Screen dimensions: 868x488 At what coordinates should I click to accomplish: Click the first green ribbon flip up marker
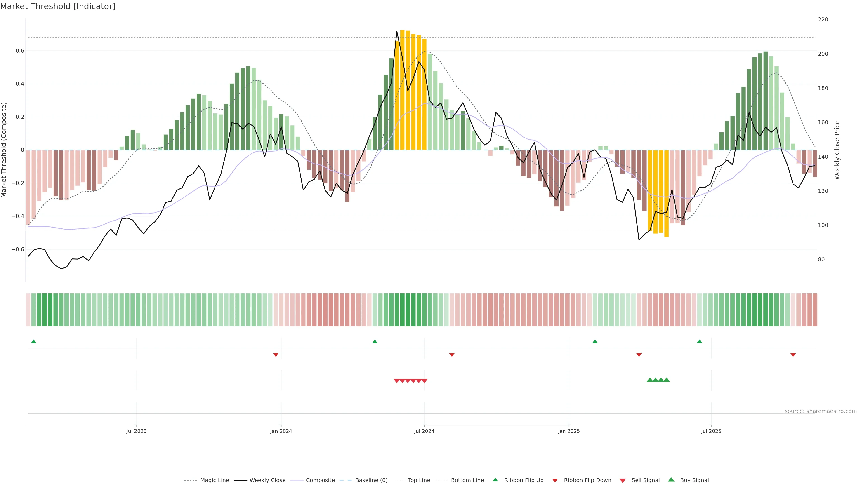point(33,342)
